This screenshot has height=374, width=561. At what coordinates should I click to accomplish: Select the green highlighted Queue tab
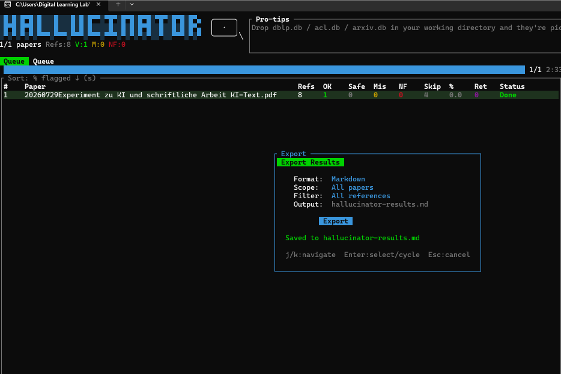click(x=14, y=61)
